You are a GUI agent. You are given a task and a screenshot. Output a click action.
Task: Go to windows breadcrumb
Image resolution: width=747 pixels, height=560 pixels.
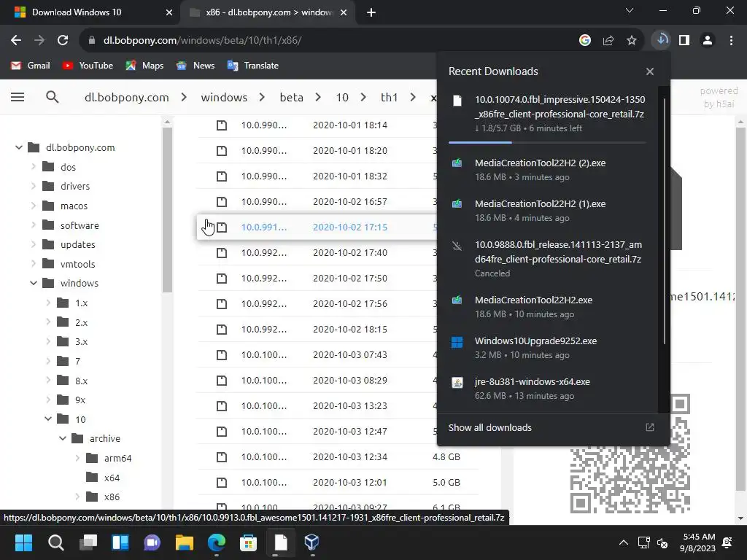coord(224,97)
